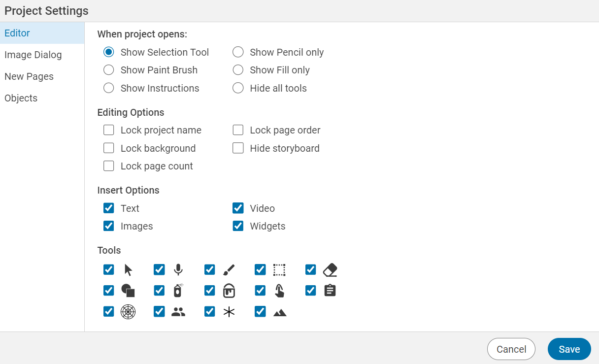This screenshot has width=599, height=364.
Task: Click the mountains image icon
Action: (x=279, y=312)
